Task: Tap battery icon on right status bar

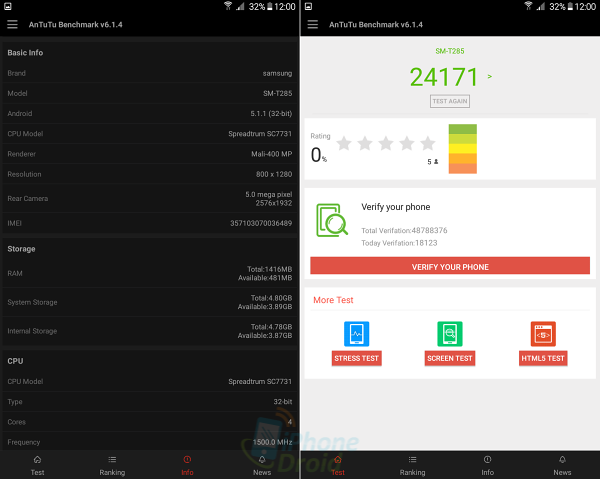Action: click(570, 7)
